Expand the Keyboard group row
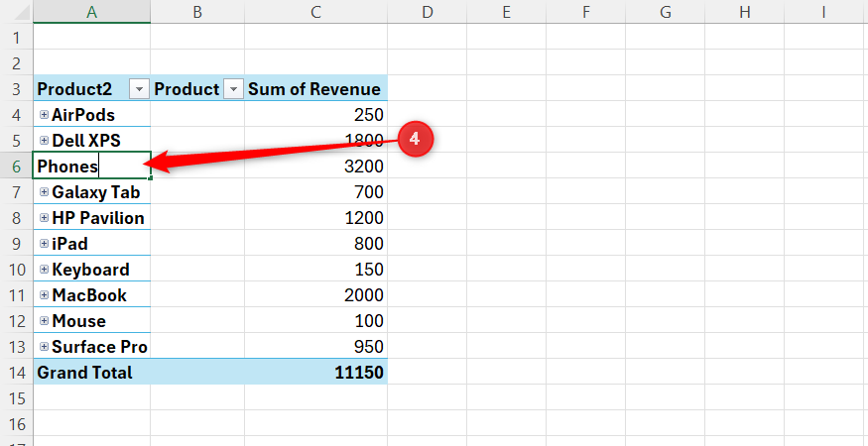Image resolution: width=868 pixels, height=446 pixels. coord(45,270)
